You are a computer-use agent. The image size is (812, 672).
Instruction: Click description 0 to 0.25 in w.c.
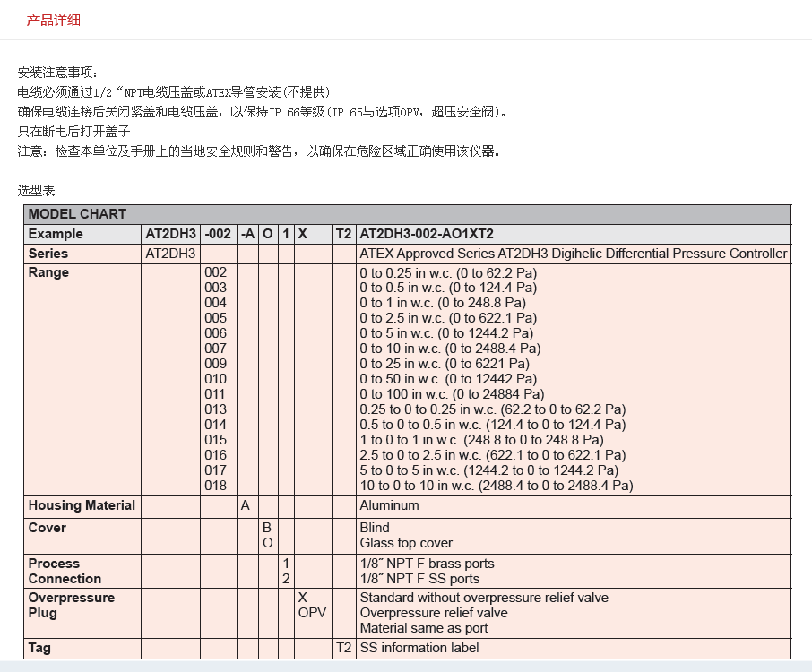click(x=448, y=273)
